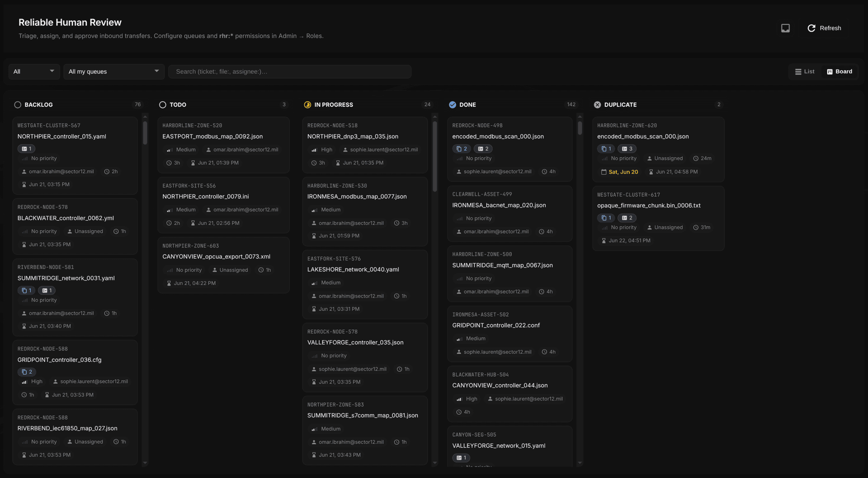
Task: Click the In Progress status icon
Action: (307, 104)
